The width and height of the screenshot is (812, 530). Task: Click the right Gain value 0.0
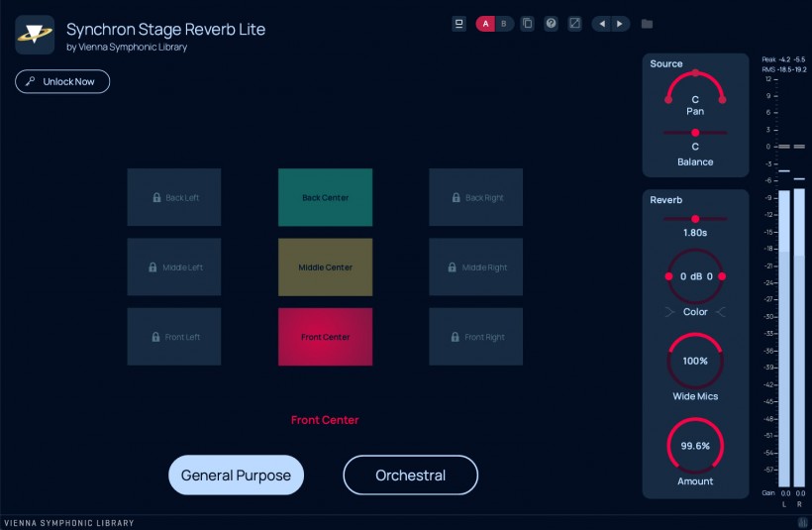(800, 493)
